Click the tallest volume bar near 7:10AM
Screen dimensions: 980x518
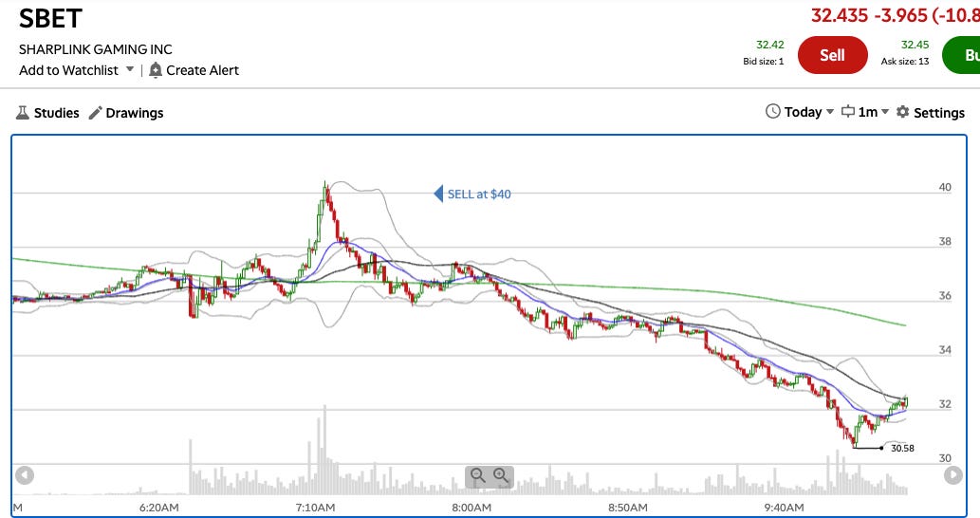[x=324, y=450]
